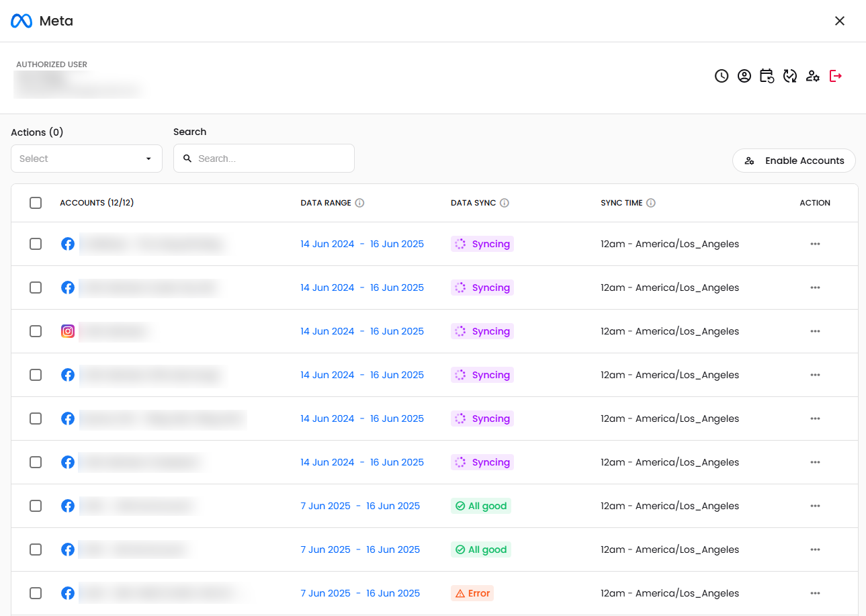Open the three-dot menu on the Error row
Screen dimensions: 866x616
[815, 593]
